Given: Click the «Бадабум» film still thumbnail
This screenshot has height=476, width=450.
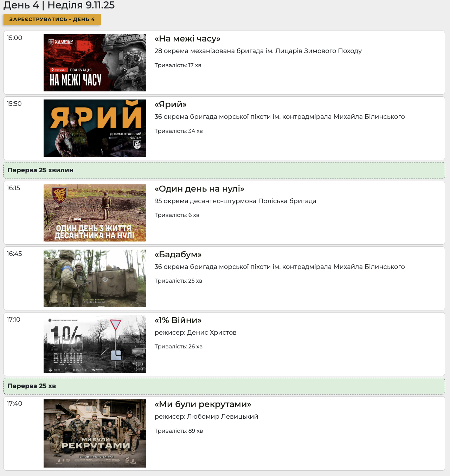Looking at the screenshot, I should pos(95,278).
